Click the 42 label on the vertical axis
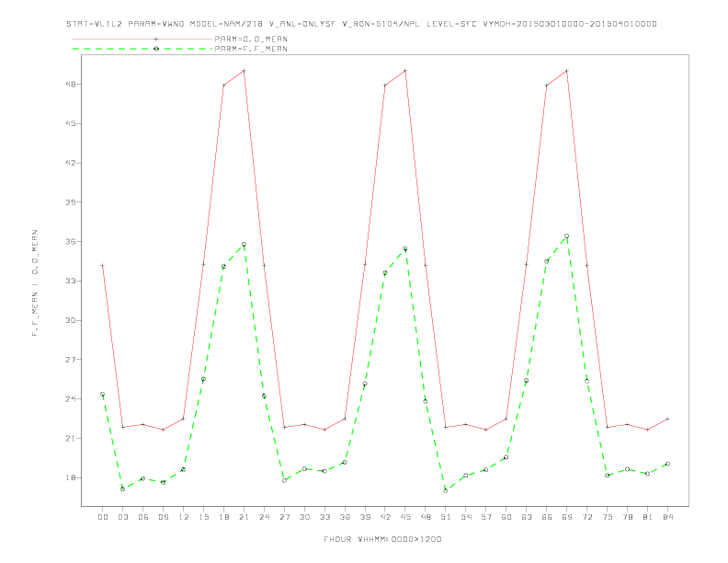This screenshot has height=563, width=728. [72, 163]
